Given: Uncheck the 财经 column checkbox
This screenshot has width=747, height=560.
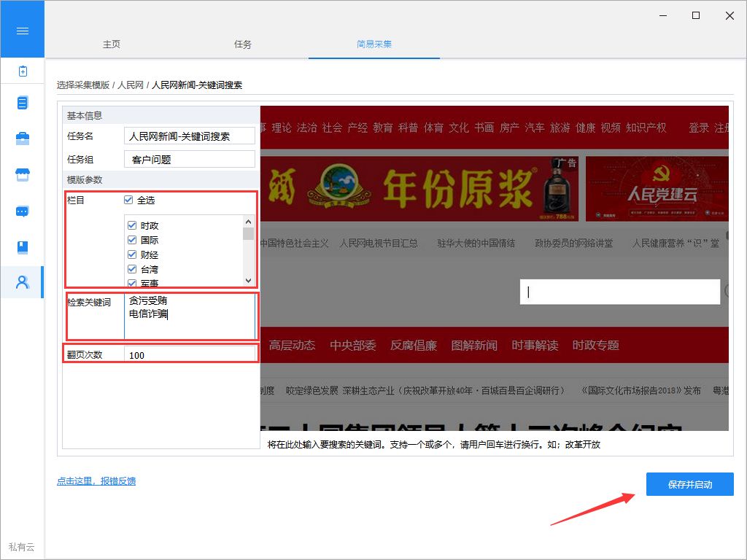Looking at the screenshot, I should point(132,254).
